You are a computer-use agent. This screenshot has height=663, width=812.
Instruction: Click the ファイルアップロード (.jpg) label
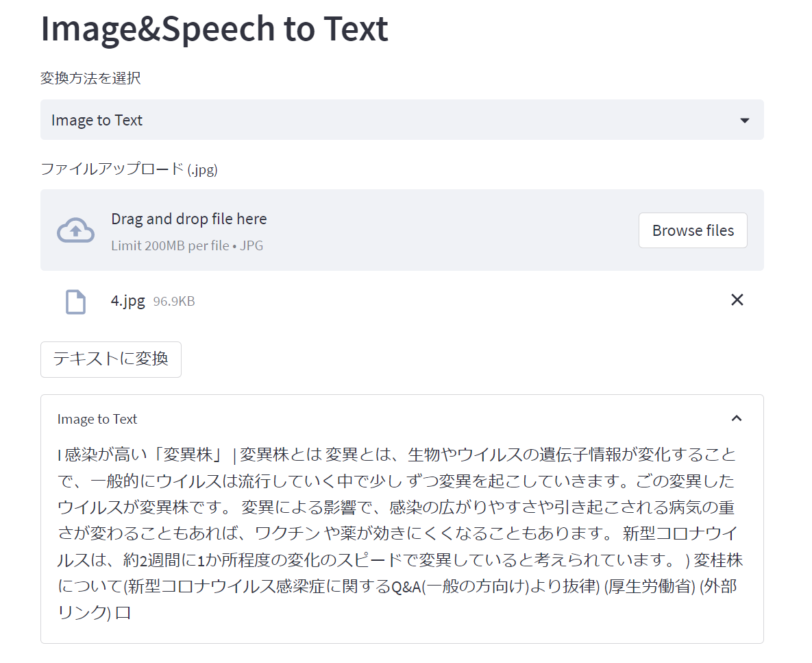tap(129, 169)
